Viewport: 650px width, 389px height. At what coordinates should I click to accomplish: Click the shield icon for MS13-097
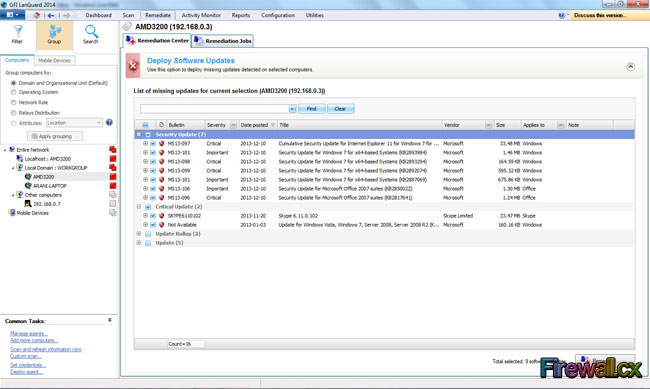[162, 143]
